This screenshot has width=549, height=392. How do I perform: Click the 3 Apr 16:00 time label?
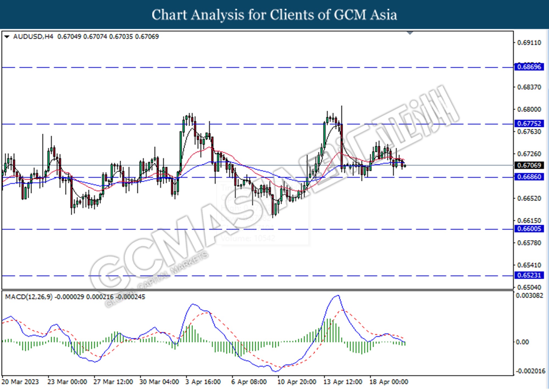203,382
